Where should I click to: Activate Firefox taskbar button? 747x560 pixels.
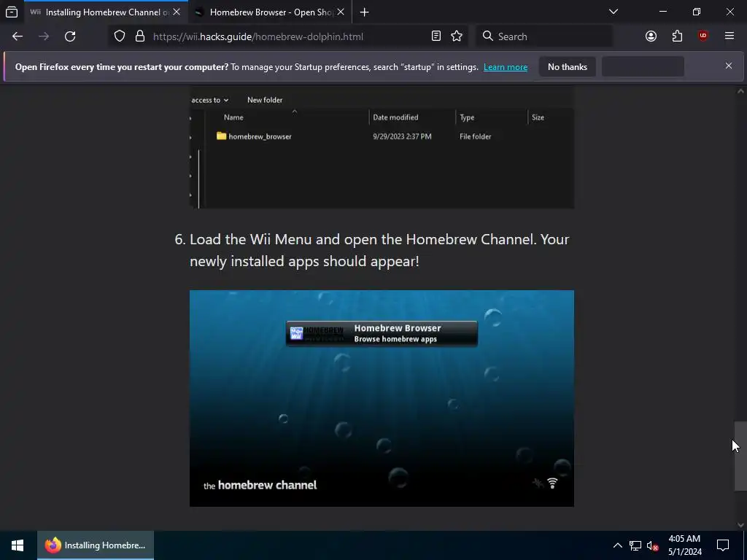(96, 545)
